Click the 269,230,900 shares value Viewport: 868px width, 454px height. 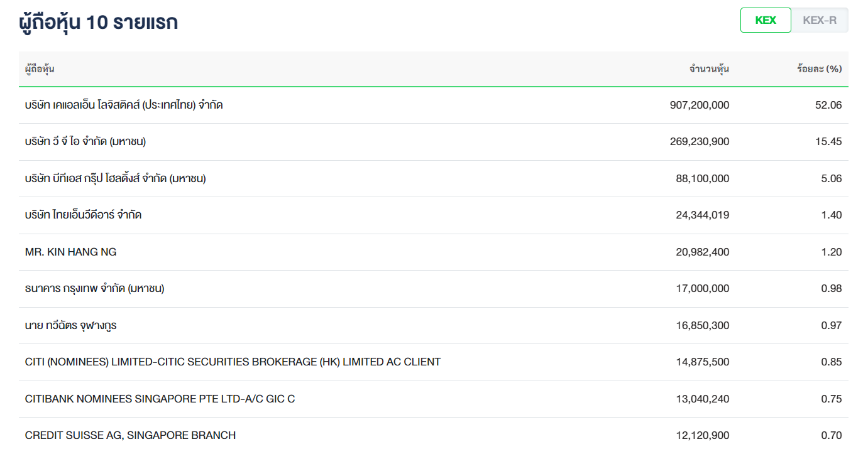[700, 142]
